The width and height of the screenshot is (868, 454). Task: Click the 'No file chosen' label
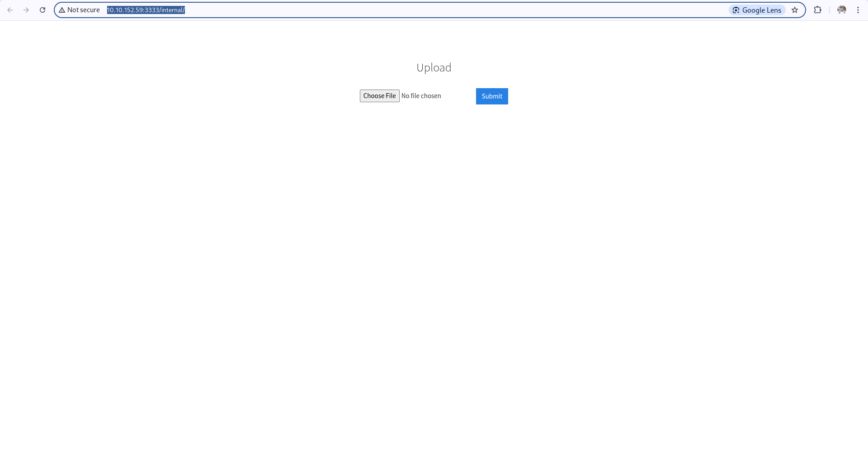(x=421, y=96)
